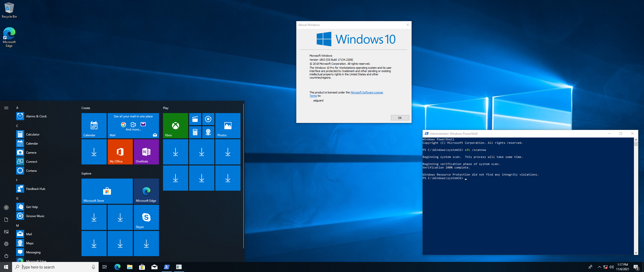
Task: Open Task View on the taskbar
Action: (x=105, y=267)
